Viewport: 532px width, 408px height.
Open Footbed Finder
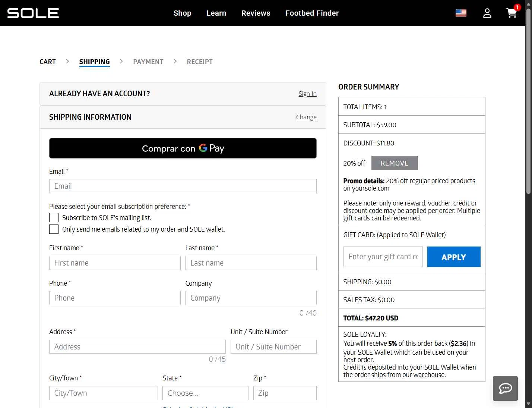pyautogui.click(x=312, y=13)
